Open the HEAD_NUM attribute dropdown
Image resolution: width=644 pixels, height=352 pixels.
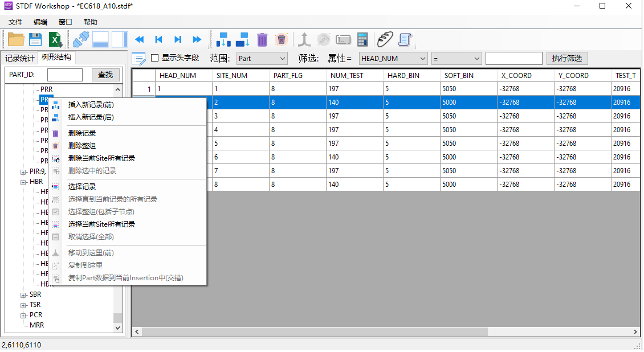[393, 58]
